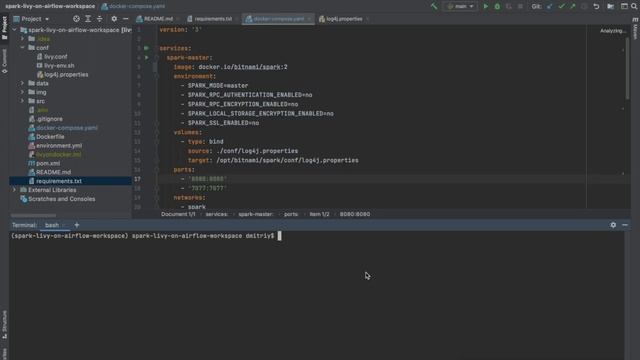This screenshot has width=640, height=360.
Task: Select README.md in the project tree
Action: (x=53, y=172)
